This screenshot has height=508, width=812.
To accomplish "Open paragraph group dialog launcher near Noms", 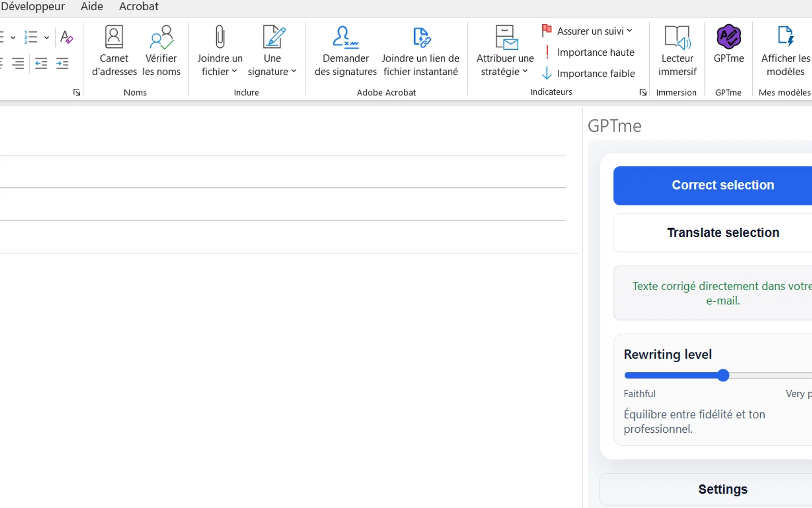I will (77, 92).
